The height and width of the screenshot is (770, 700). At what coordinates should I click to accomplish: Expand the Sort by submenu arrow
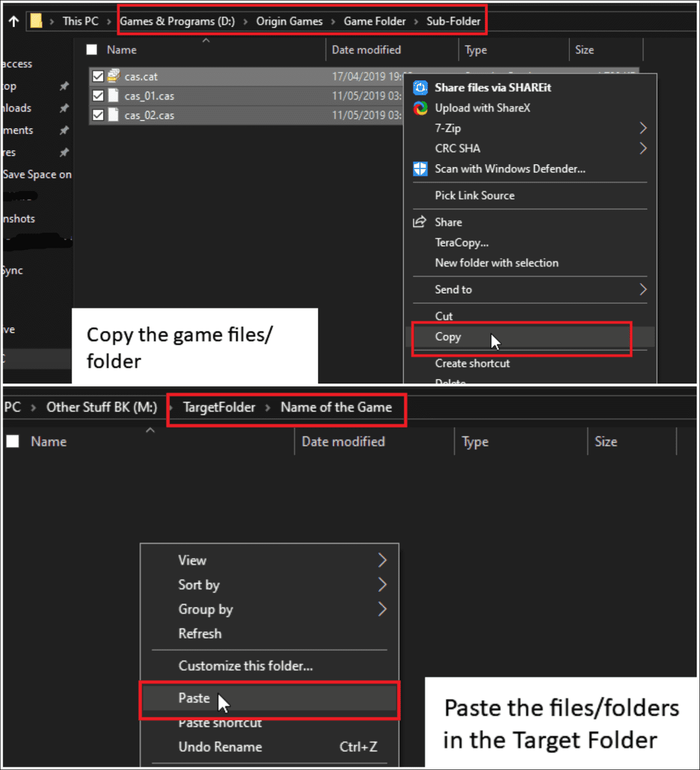click(382, 585)
